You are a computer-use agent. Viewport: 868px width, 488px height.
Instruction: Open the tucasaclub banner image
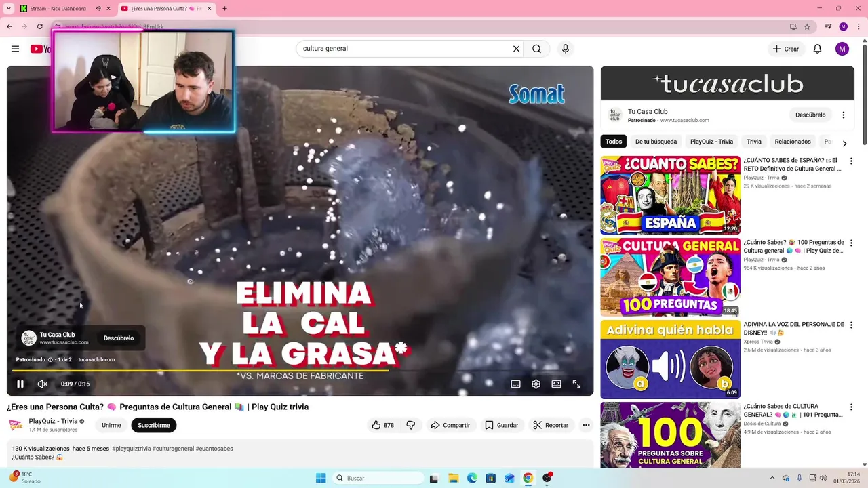tap(727, 83)
